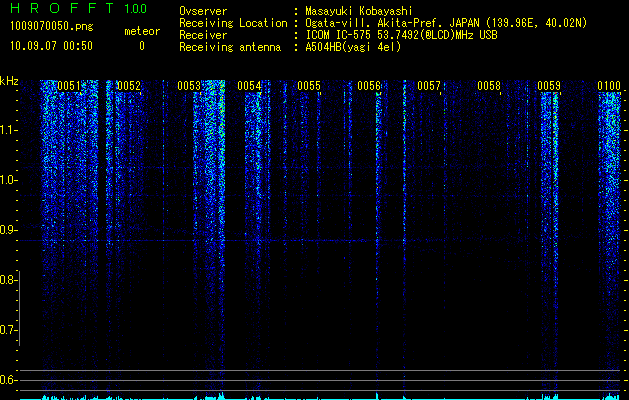This screenshot has width=629, height=400.
Task: Click the 1.0 frequency axis label
Action: [8, 180]
